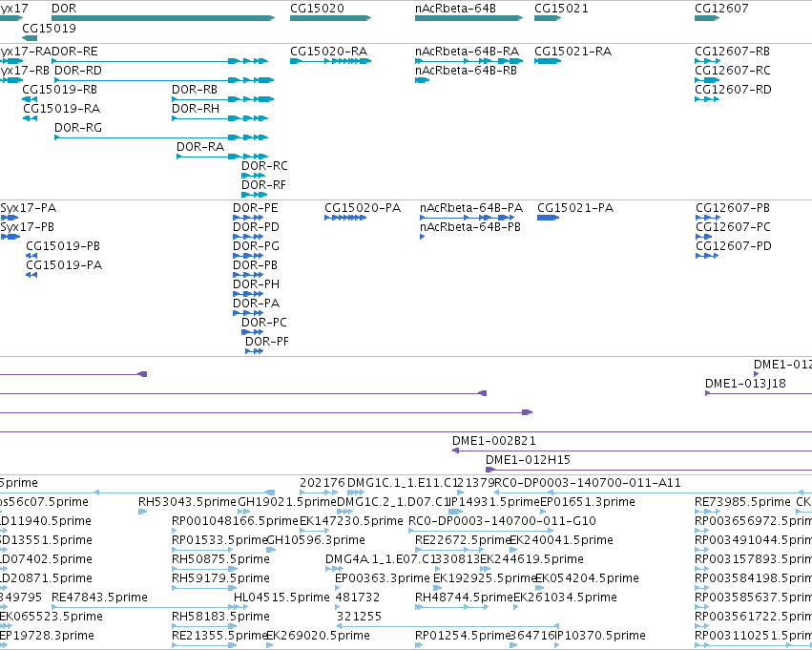The width and height of the screenshot is (812, 650).
Task: Click the CG15019-PB protein label
Action: tap(63, 246)
